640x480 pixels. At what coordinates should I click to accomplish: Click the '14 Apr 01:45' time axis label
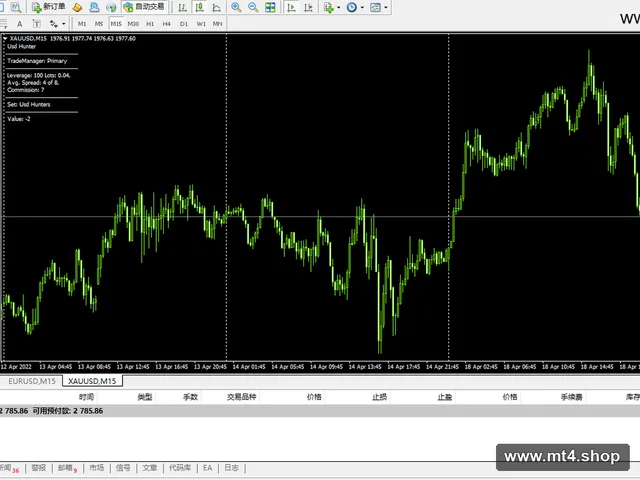(249, 367)
